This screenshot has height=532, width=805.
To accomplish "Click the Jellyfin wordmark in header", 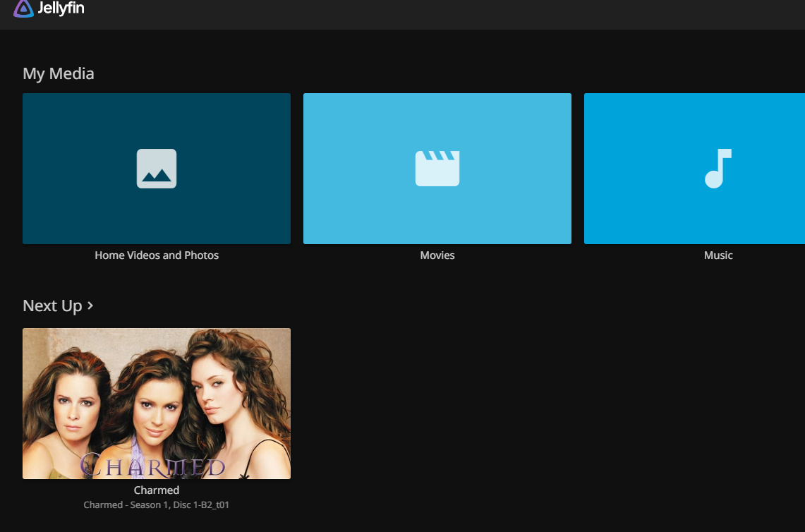I will [x=61, y=8].
